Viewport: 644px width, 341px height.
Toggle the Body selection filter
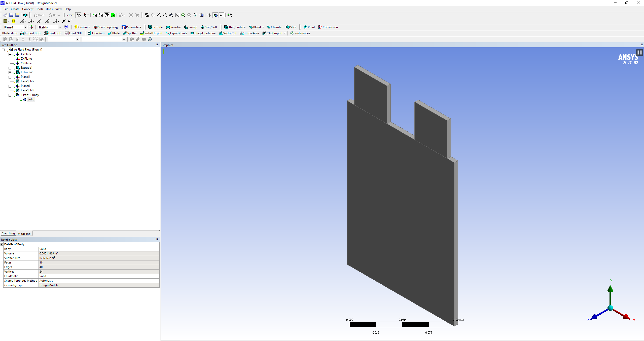tap(113, 15)
